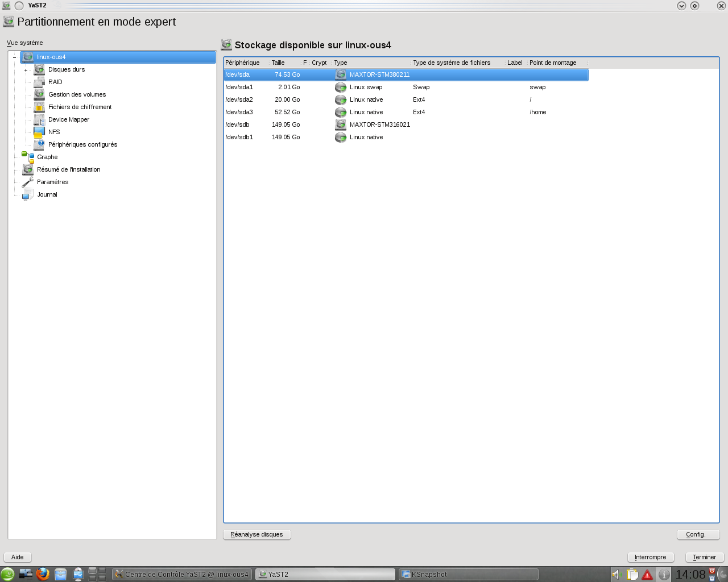The height and width of the screenshot is (582, 728).
Task: Click the Terminer button
Action: (x=705, y=557)
